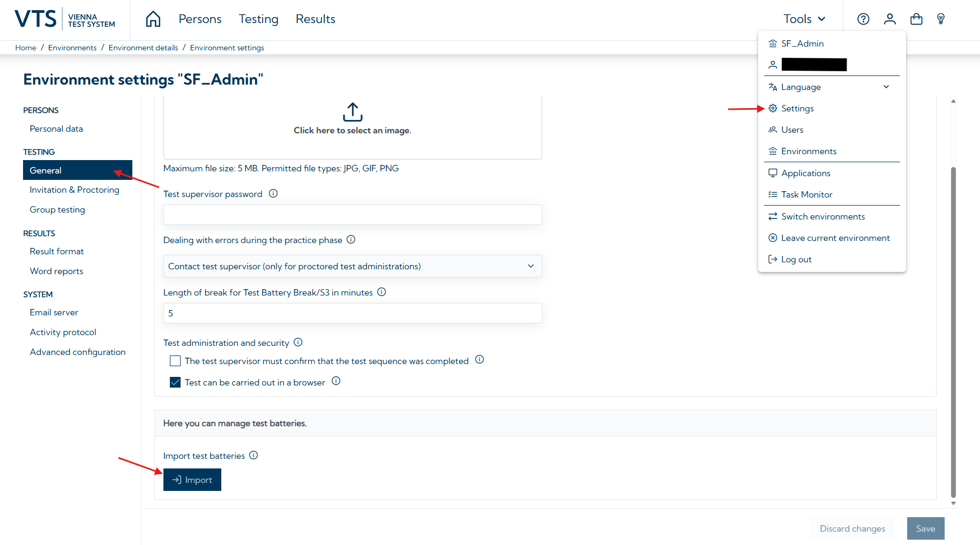Click the image upload drop area text

[353, 130]
